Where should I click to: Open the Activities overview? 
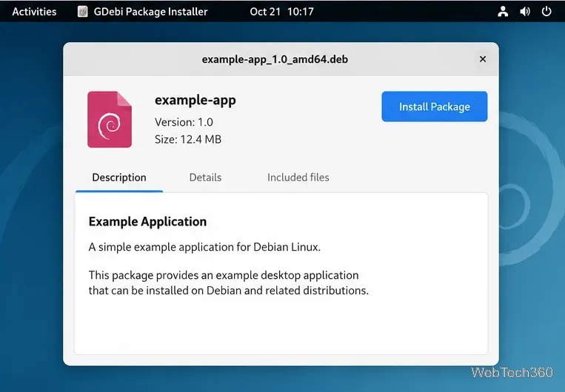pos(34,12)
